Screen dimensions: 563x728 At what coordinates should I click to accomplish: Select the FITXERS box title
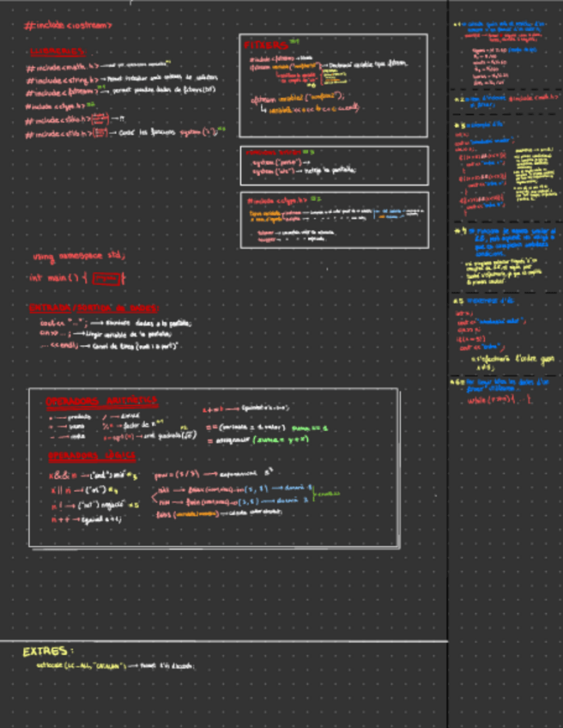(x=266, y=44)
